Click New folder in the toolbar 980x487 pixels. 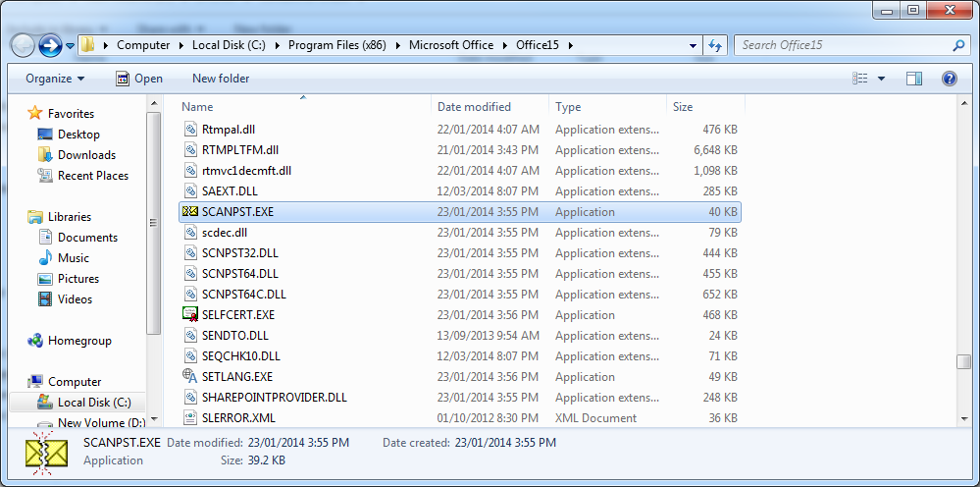click(x=221, y=79)
